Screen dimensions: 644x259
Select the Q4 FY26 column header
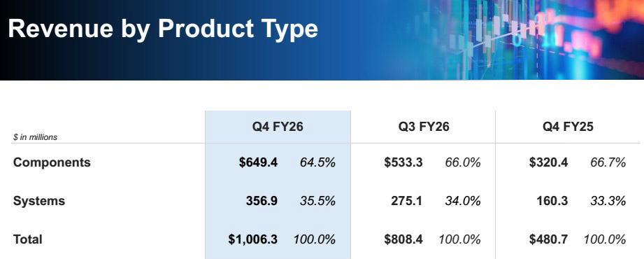(278, 127)
